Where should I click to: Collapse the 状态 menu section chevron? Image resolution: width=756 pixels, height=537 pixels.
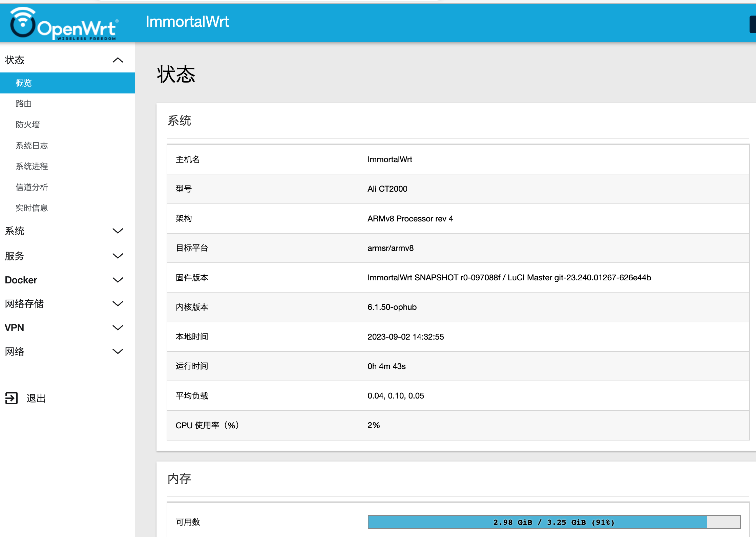point(118,60)
